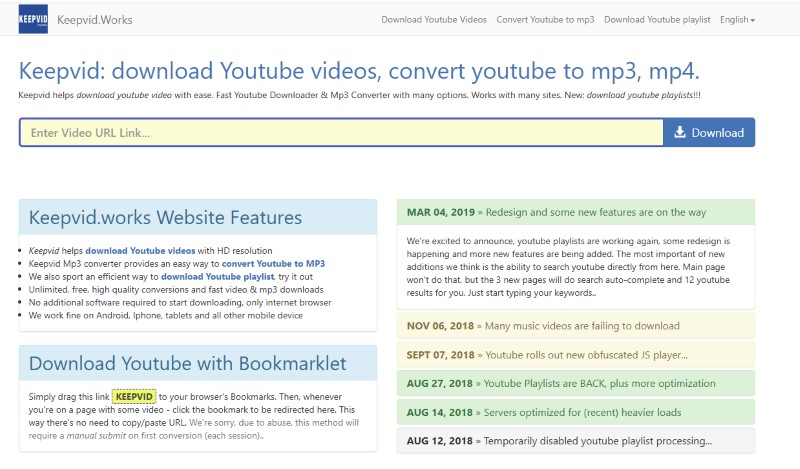Screen dimensions: 800x469
Task: Follow the convert Youtube to MP3 link
Action: pos(273,263)
